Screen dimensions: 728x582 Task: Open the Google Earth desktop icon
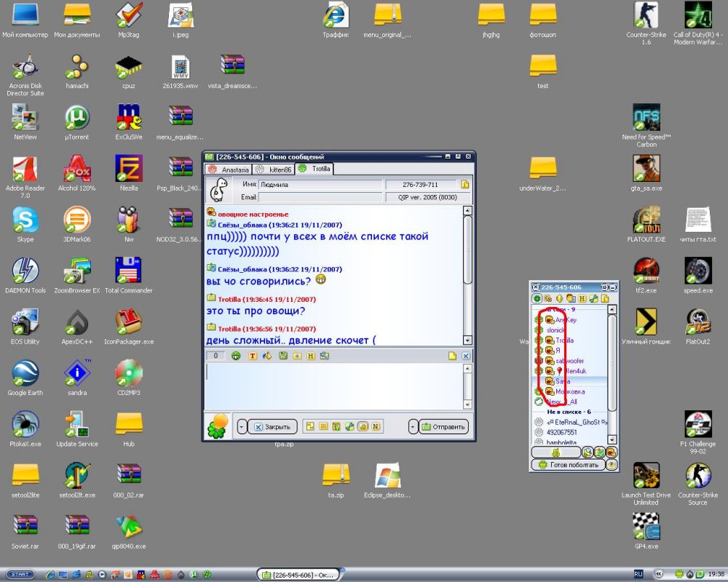(x=25, y=377)
